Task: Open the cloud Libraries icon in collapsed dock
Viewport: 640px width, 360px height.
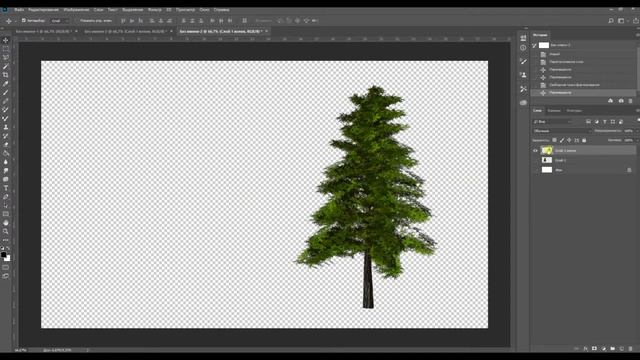Action: click(523, 102)
